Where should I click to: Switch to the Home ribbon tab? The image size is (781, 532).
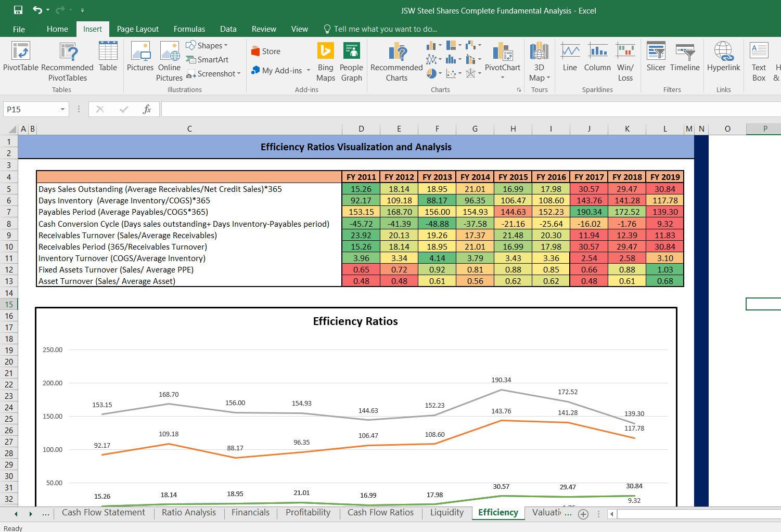57,29
